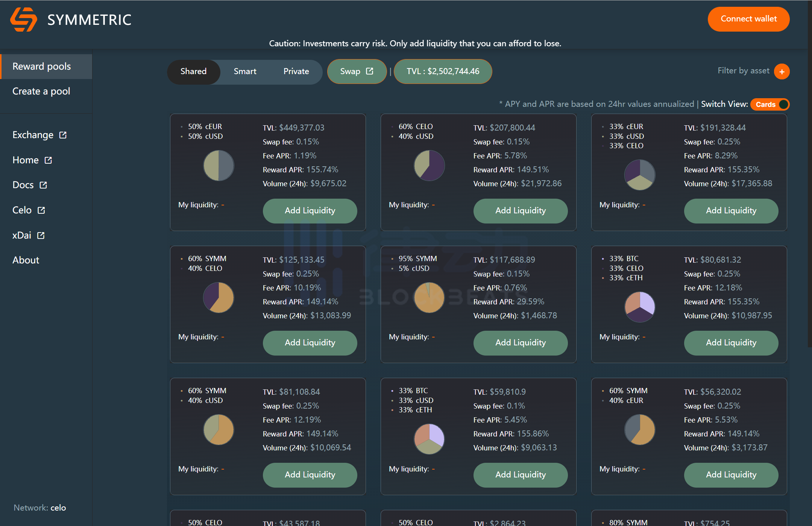Switch to the Private pools tab
This screenshot has width=812, height=526.
[x=296, y=71]
